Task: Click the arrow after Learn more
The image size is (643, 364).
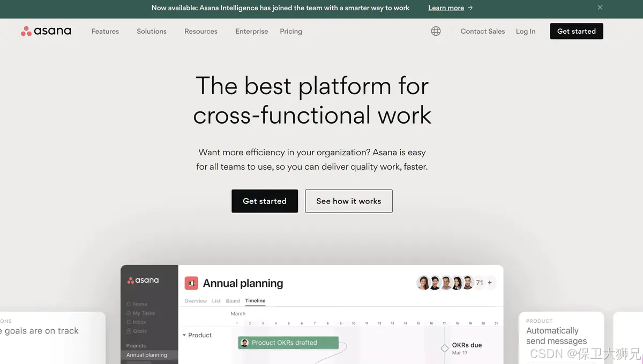Action: click(x=470, y=8)
